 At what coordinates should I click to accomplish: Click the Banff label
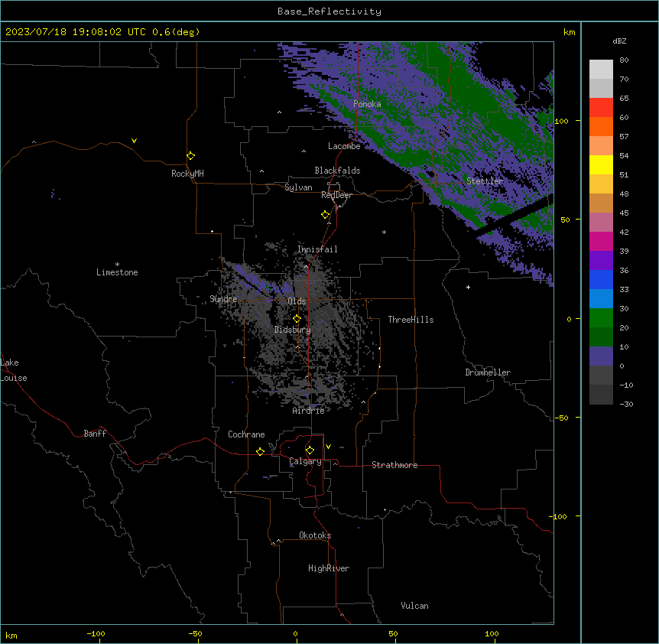(x=95, y=434)
